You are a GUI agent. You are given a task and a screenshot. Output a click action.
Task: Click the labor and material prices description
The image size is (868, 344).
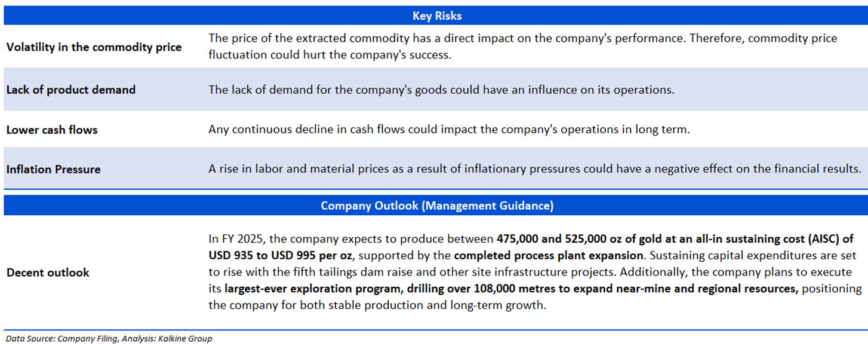534,169
